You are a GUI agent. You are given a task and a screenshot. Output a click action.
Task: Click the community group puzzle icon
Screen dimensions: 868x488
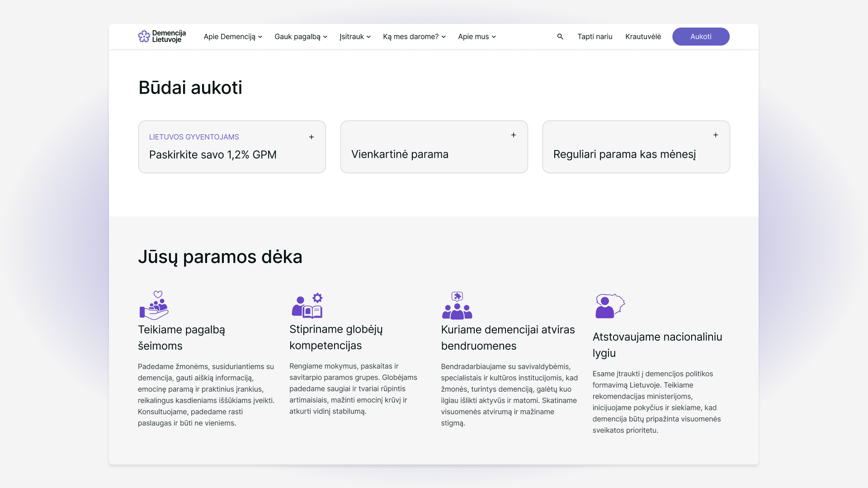coord(457,305)
